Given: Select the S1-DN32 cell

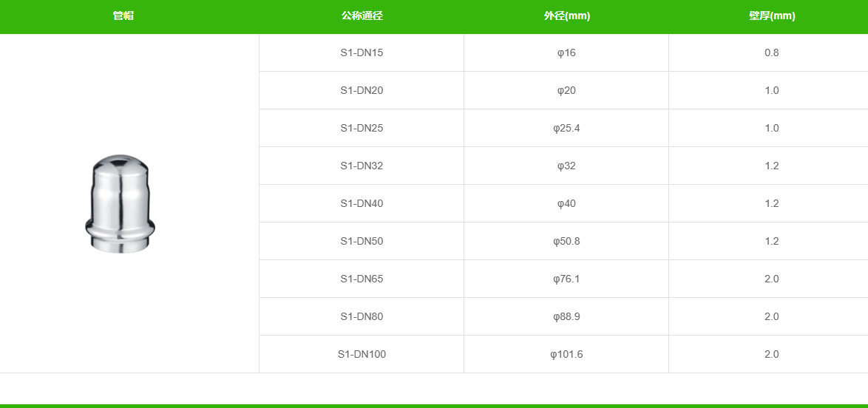Looking at the screenshot, I should tap(362, 166).
